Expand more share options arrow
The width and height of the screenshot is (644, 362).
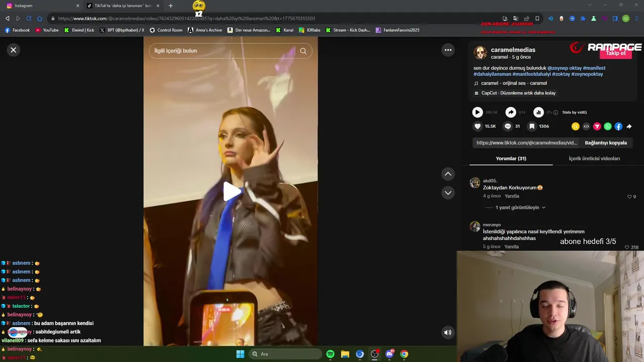[629, 127]
